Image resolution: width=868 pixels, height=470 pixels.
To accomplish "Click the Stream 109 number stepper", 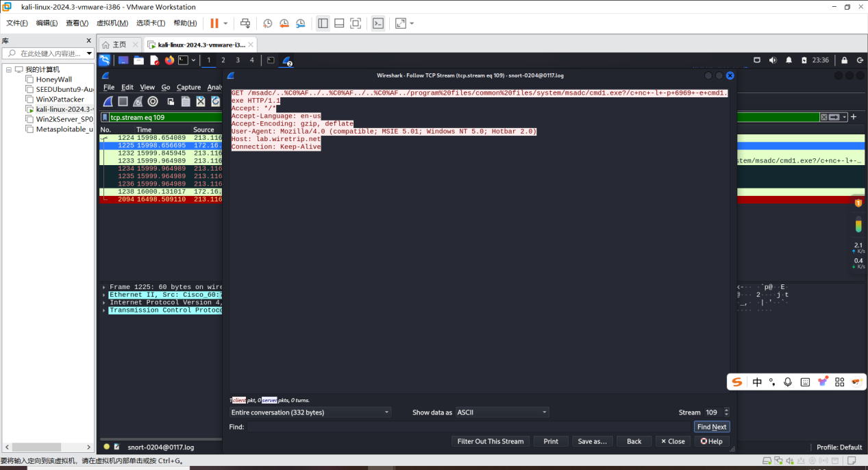I will click(717, 412).
